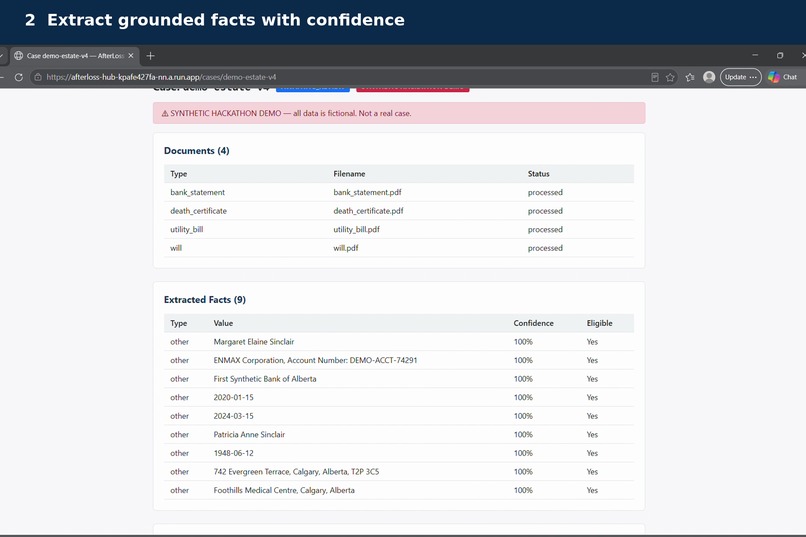Viewport: 806px width, 537px height.
Task: Click the ENMAX Corporation account number value
Action: pos(315,360)
